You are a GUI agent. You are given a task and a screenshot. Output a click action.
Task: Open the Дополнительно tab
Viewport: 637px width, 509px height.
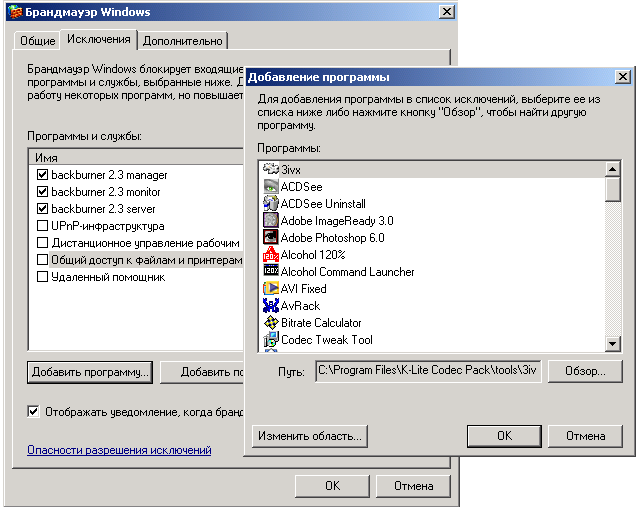(182, 41)
